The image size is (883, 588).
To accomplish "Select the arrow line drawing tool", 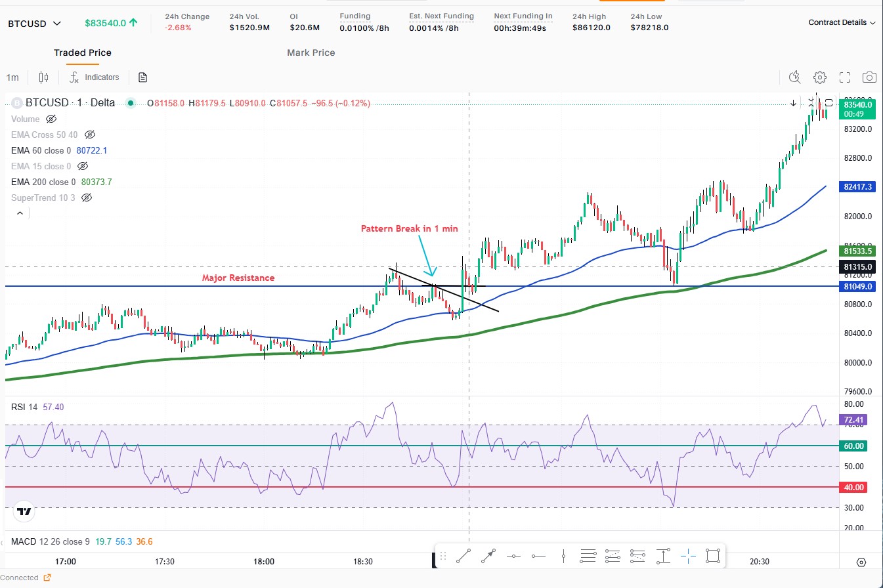I will [x=488, y=556].
